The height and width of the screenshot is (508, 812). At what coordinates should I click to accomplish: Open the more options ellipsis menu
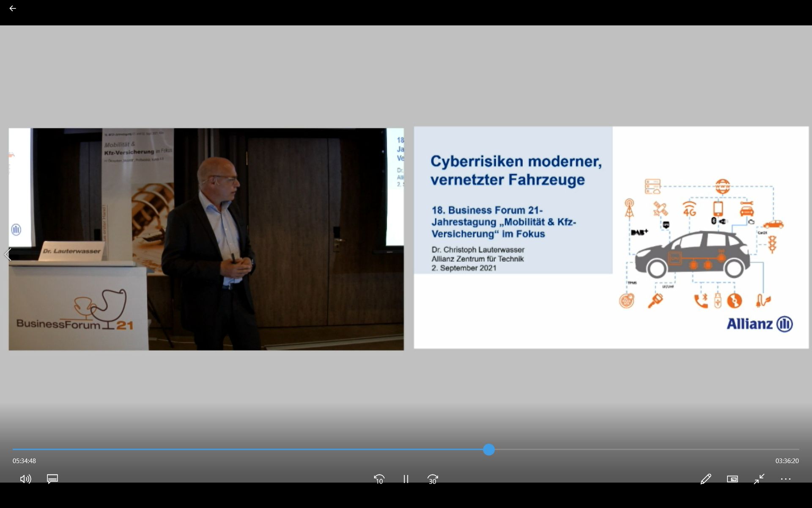[785, 479]
